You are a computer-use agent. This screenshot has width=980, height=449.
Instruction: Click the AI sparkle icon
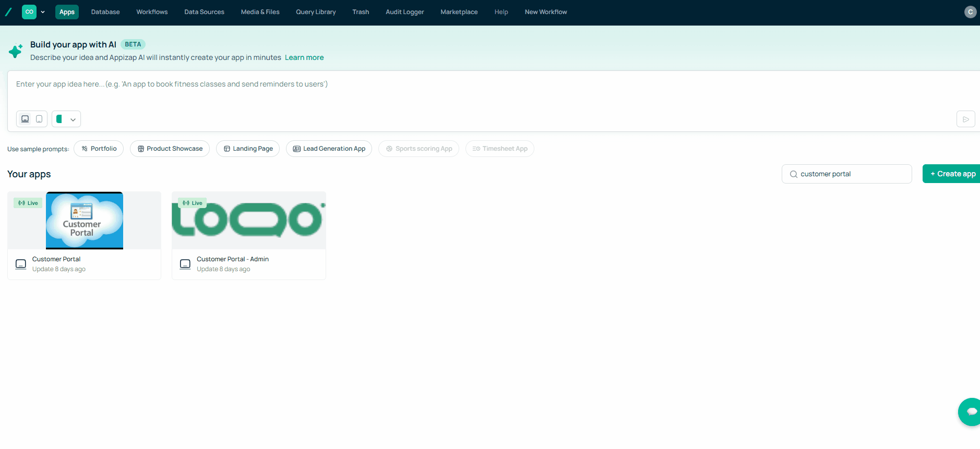[16, 51]
